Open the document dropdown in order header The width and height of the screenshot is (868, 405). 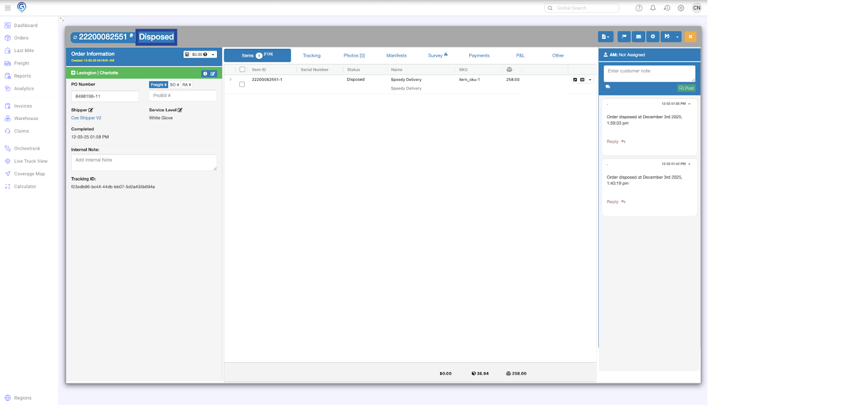(x=605, y=36)
